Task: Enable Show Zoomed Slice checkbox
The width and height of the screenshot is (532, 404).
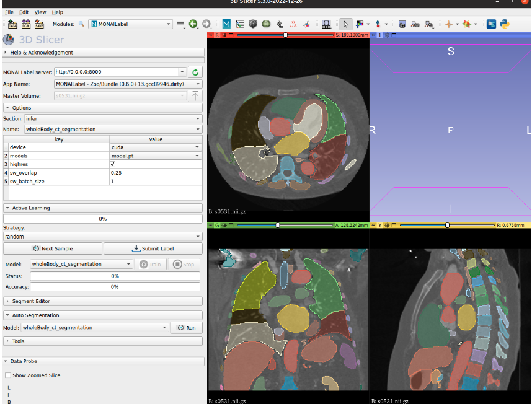Action: pyautogui.click(x=8, y=375)
